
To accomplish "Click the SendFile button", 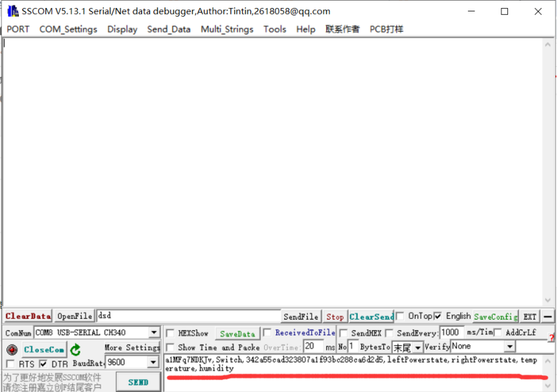I will 301,316.
